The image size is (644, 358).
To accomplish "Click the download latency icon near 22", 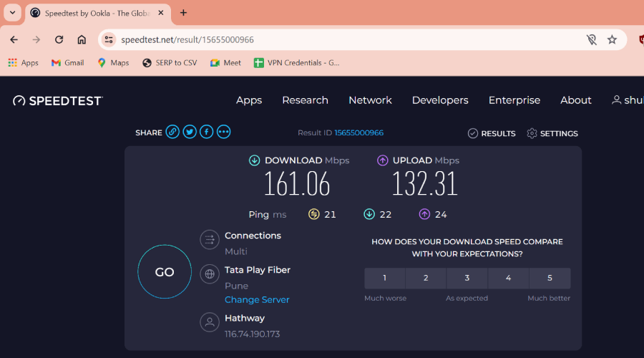I will pyautogui.click(x=369, y=214).
